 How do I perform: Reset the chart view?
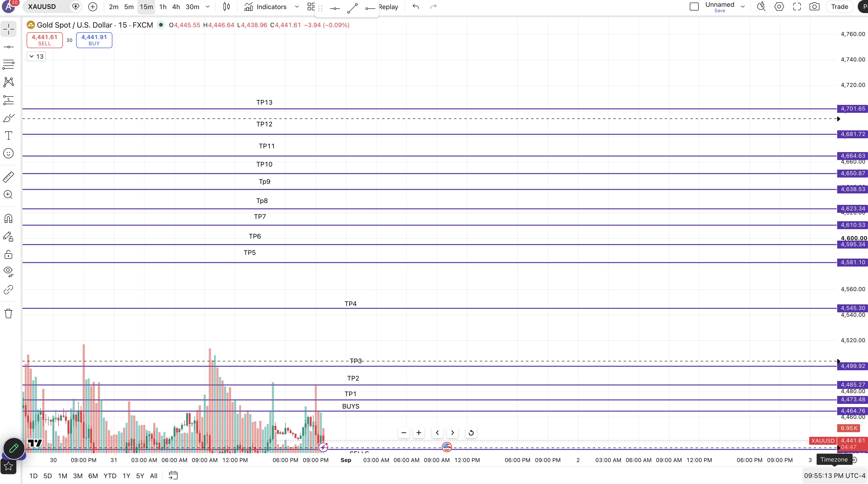pos(471,433)
